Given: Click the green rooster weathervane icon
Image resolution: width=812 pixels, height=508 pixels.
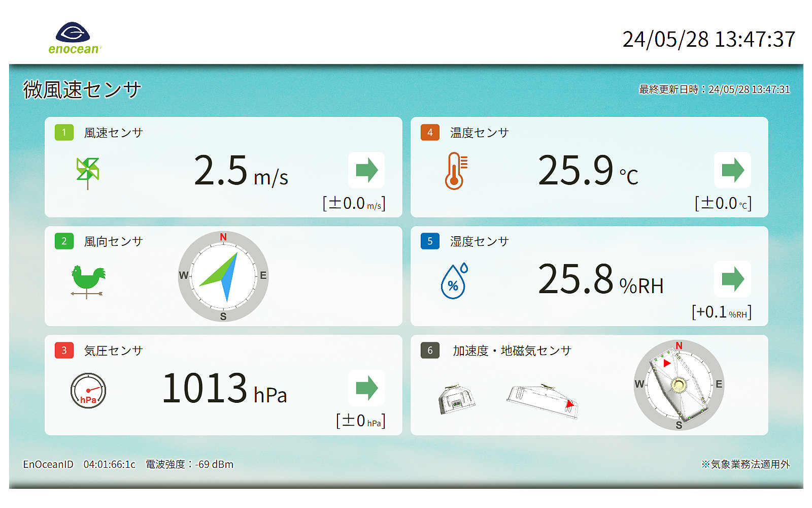Looking at the screenshot, I should (x=88, y=281).
